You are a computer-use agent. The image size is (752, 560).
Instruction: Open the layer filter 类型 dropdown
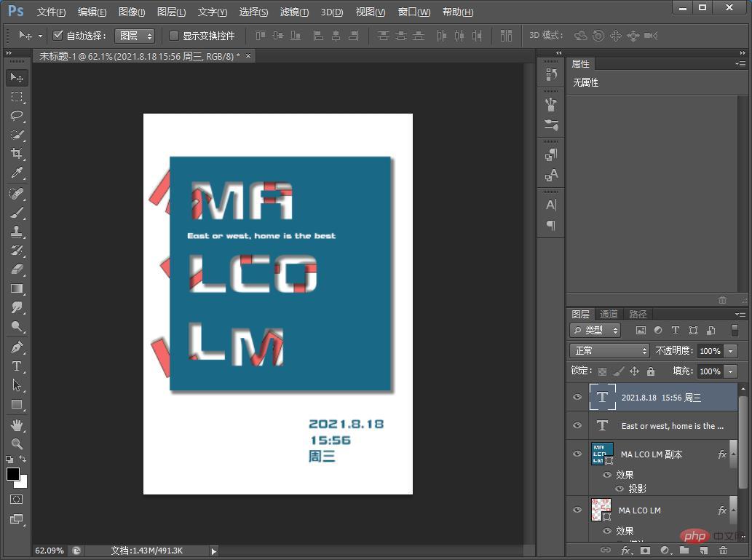[595, 330]
